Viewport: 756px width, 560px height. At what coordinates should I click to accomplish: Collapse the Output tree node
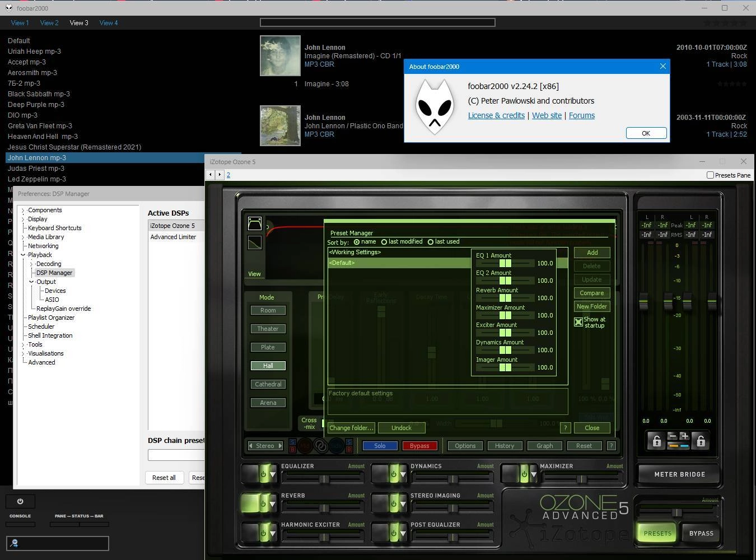pyautogui.click(x=31, y=282)
